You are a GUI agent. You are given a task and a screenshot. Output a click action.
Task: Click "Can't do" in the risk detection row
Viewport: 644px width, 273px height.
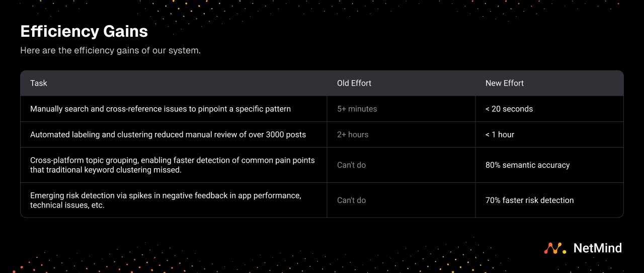tap(351, 200)
